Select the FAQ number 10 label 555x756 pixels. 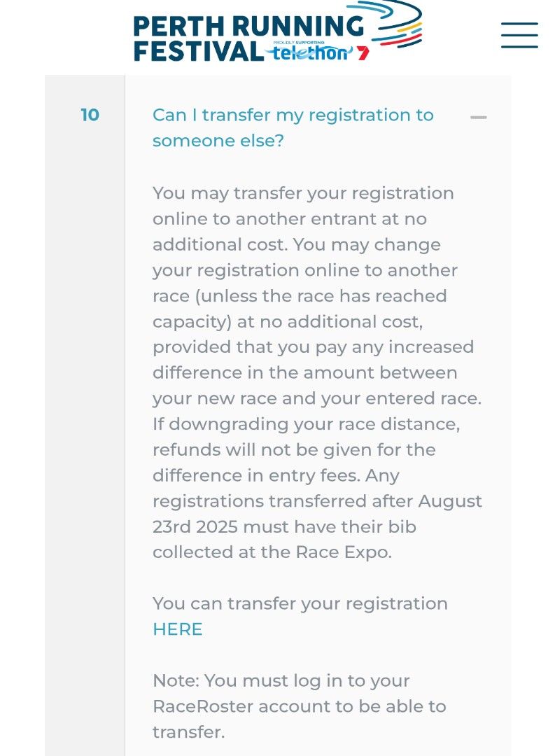[x=90, y=115]
